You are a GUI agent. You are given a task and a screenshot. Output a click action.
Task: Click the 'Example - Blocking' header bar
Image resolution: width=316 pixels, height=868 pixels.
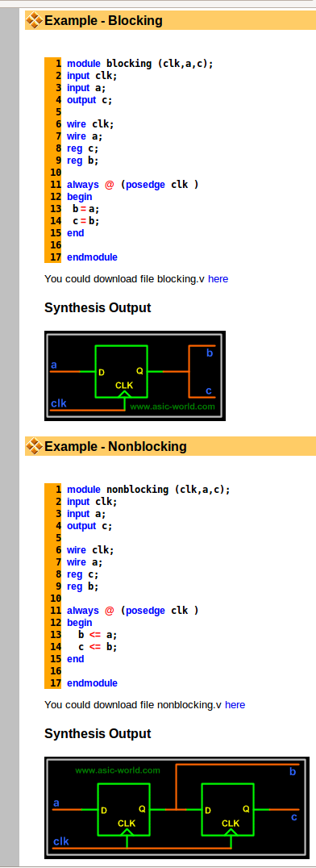tap(170, 21)
